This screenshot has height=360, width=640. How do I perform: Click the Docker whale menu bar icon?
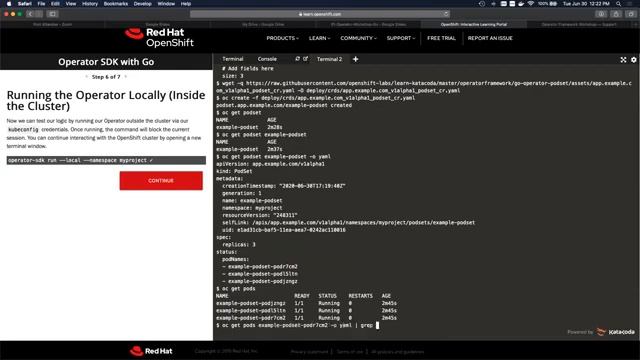click(521, 4)
